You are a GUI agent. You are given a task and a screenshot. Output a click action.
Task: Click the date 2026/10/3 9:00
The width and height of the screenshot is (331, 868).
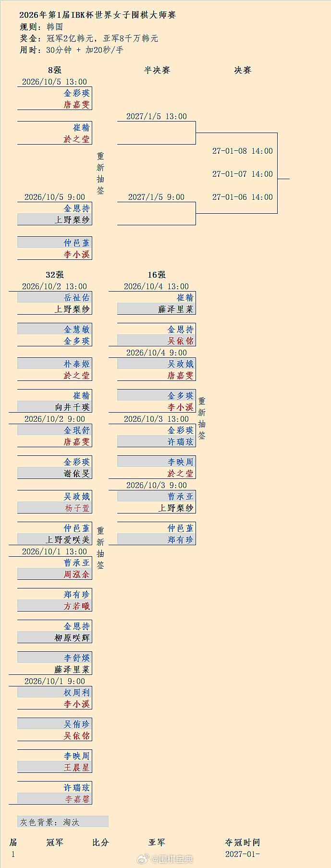(157, 485)
